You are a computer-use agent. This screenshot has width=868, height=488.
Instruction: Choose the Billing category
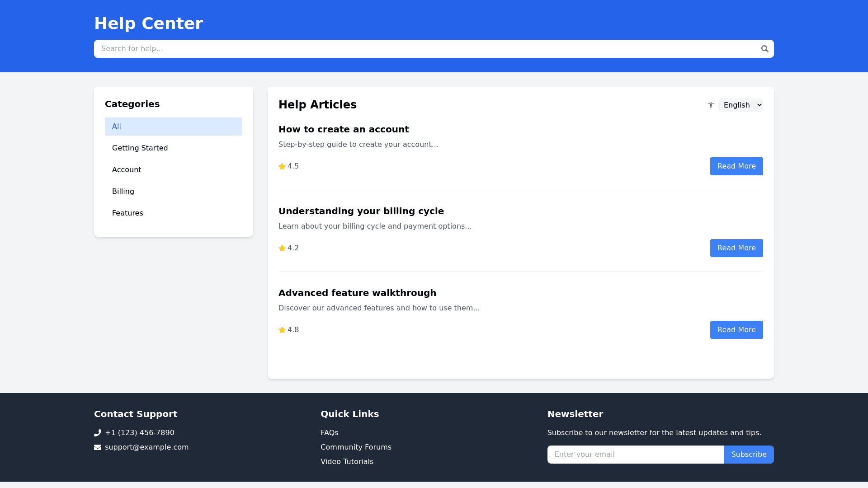(173, 192)
